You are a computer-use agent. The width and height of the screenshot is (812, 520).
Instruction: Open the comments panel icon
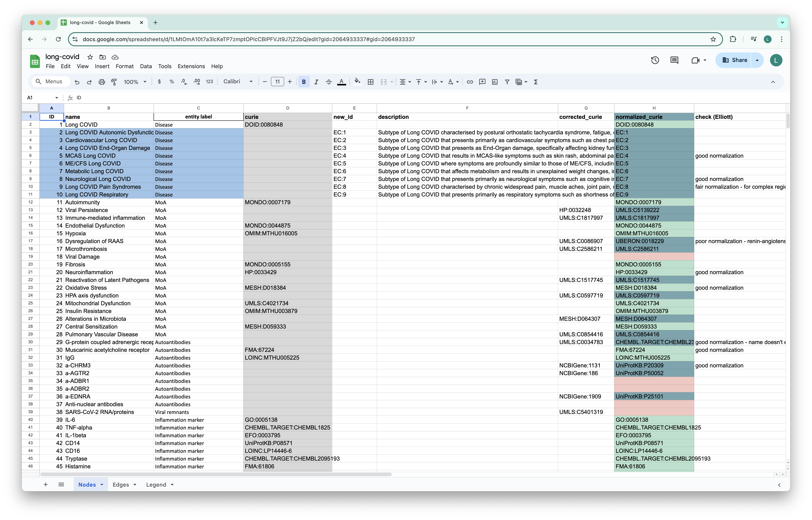pos(674,60)
